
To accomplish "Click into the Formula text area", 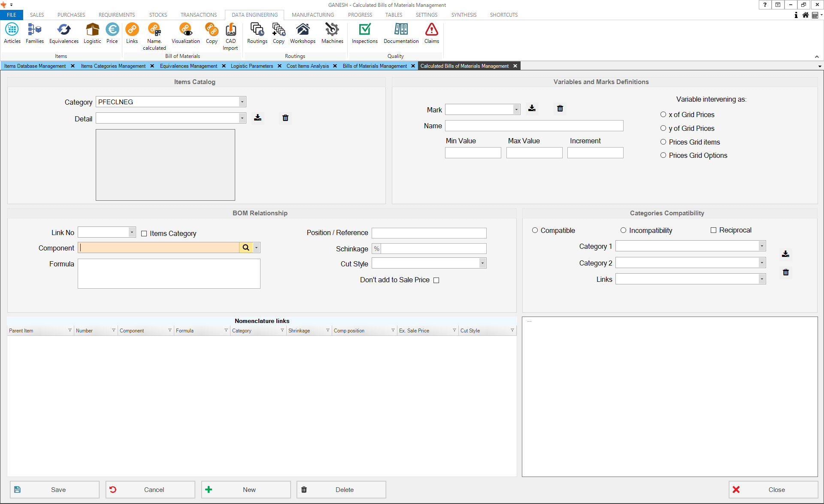I will 169,274.
